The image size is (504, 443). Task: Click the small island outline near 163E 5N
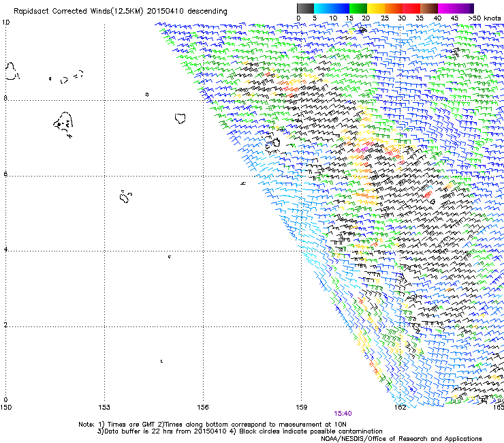(x=432, y=202)
